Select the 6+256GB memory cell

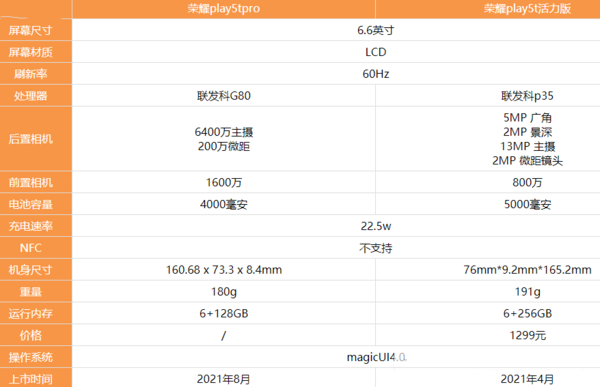527,314
